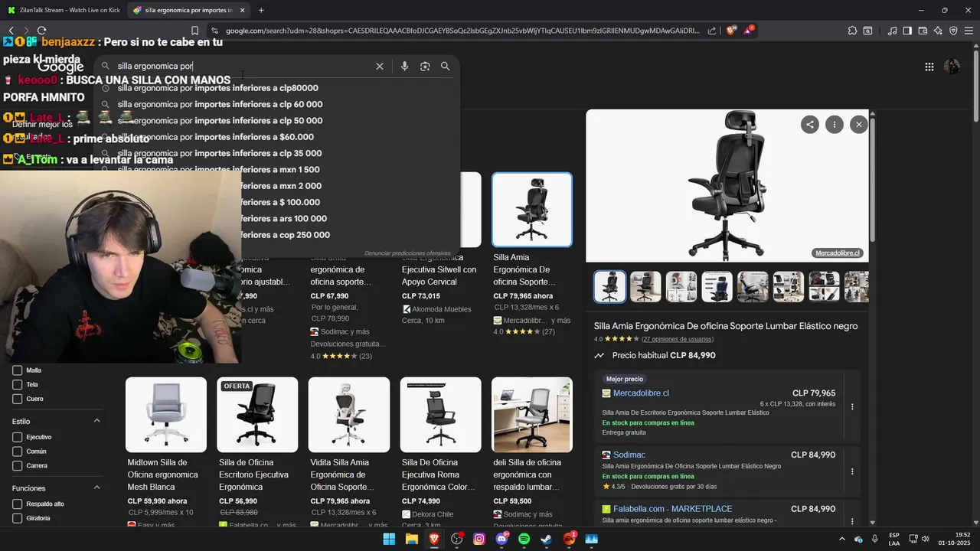
Task: Open Mercadolibre.cl seller options menu
Action: (852, 407)
